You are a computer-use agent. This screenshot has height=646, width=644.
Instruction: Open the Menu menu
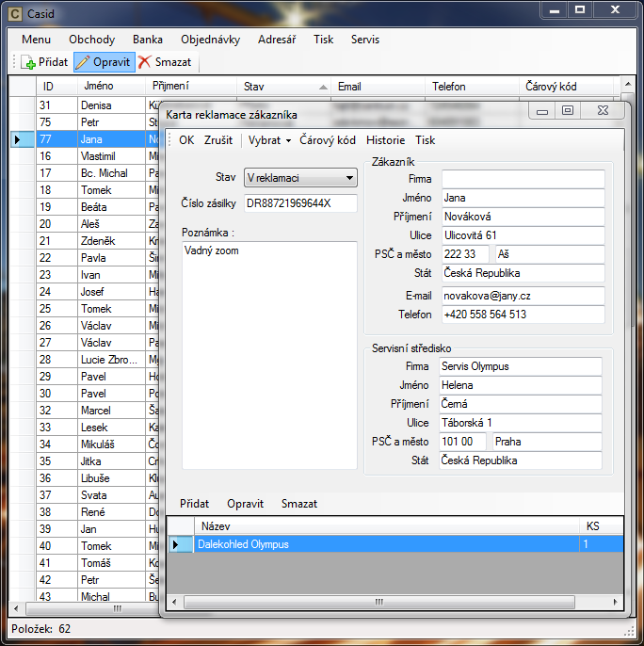[37, 40]
